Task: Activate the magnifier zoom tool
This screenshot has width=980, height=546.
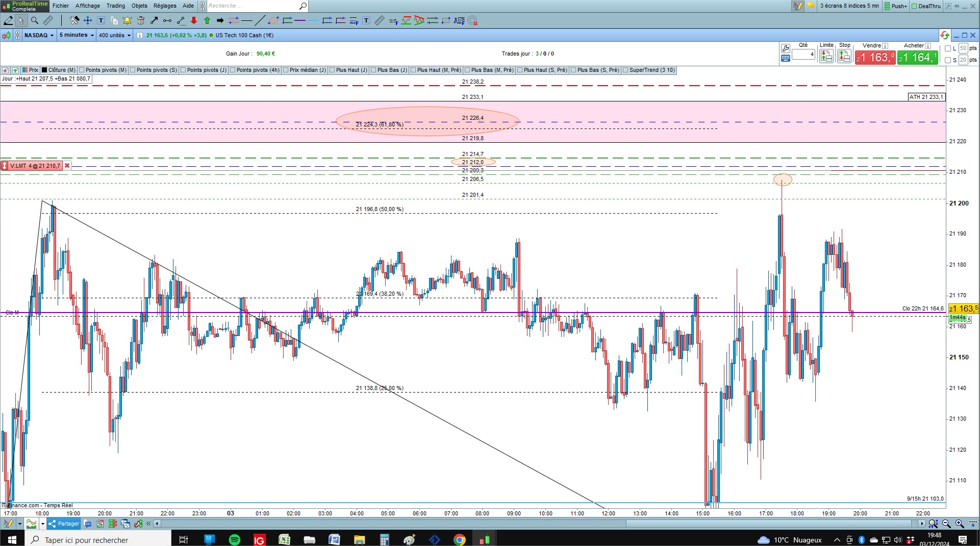Action: [34, 20]
